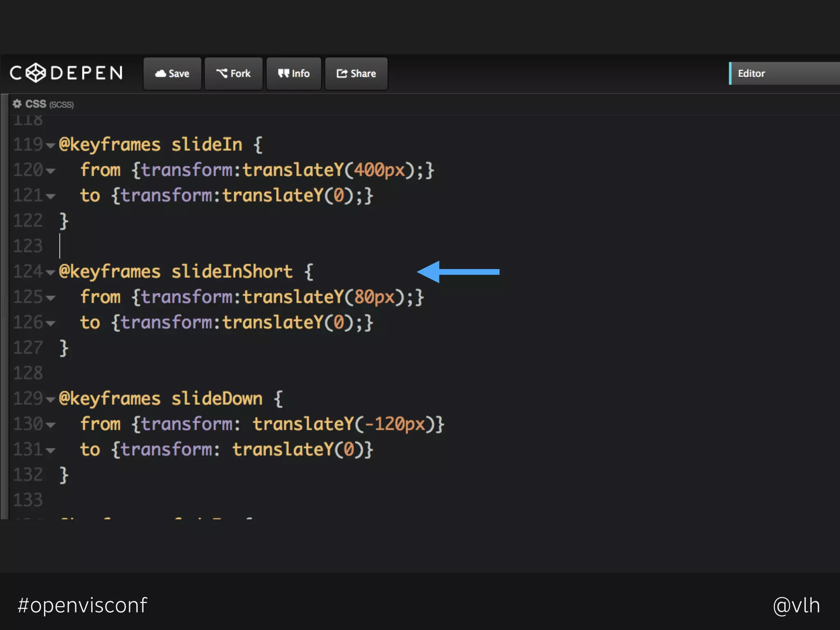Open the Info panel
Image resolution: width=840 pixels, height=630 pixels.
coord(294,74)
